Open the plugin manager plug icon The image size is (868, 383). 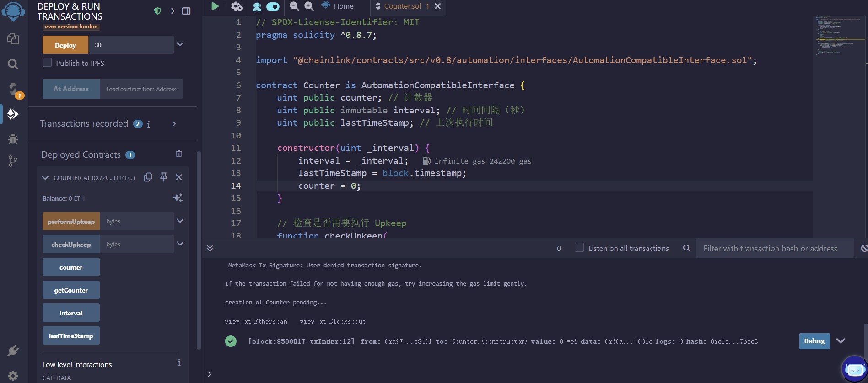pyautogui.click(x=13, y=351)
